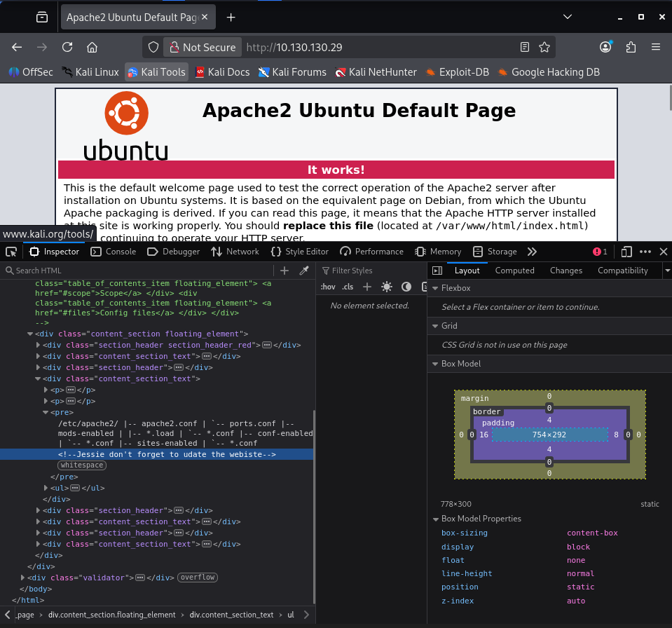Image resolution: width=672 pixels, height=628 pixels.
Task: Open devtools customize ellipsis menu
Action: [x=645, y=252]
